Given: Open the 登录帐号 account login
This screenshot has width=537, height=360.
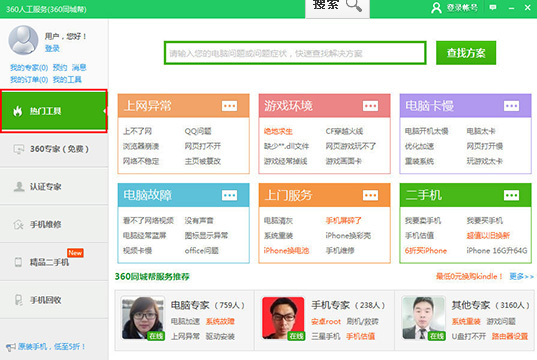Looking at the screenshot, I should coord(454,8).
